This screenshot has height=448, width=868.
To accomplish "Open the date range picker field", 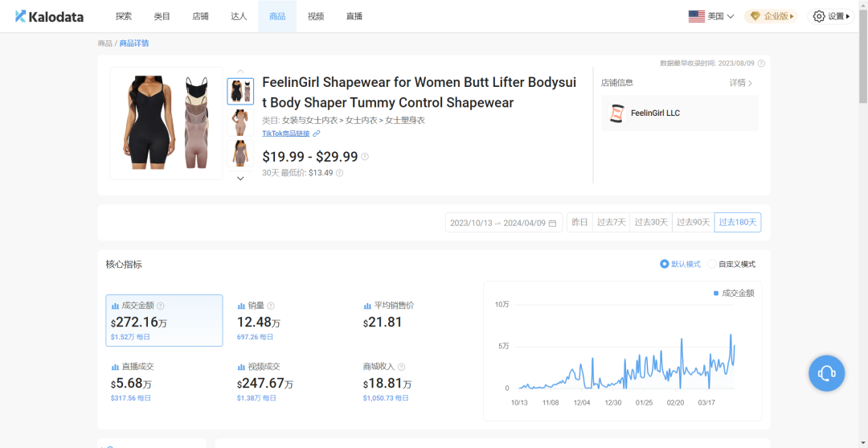I will pos(504,223).
